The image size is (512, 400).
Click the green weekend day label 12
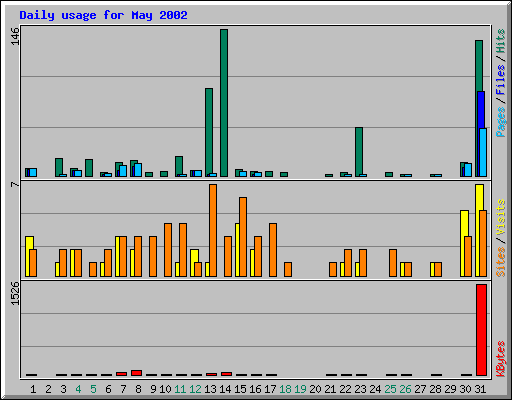click(x=195, y=389)
